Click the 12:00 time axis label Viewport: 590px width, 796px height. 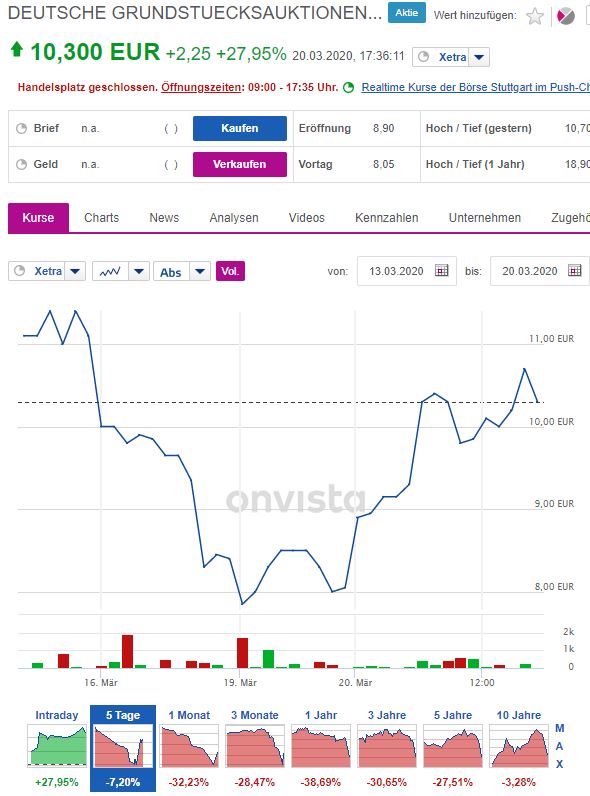point(482,683)
